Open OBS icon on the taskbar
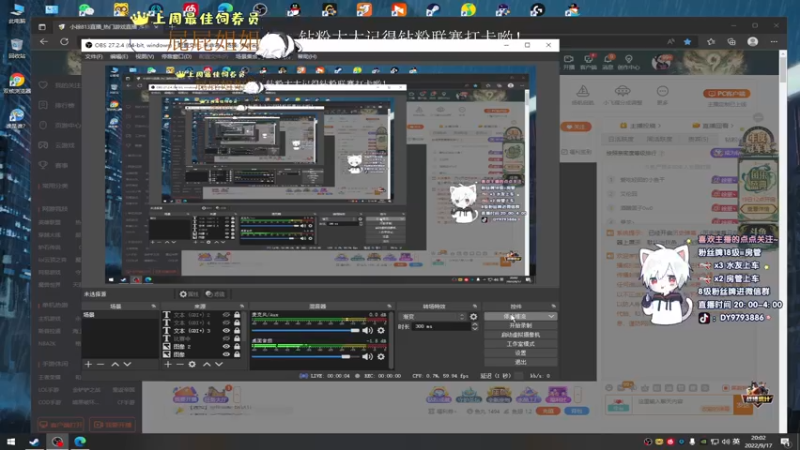This screenshot has width=800, height=450. [57, 442]
